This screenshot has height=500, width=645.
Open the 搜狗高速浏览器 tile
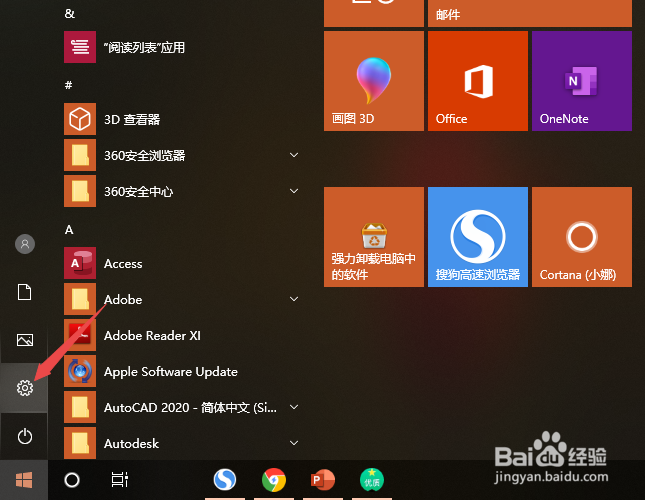(478, 237)
